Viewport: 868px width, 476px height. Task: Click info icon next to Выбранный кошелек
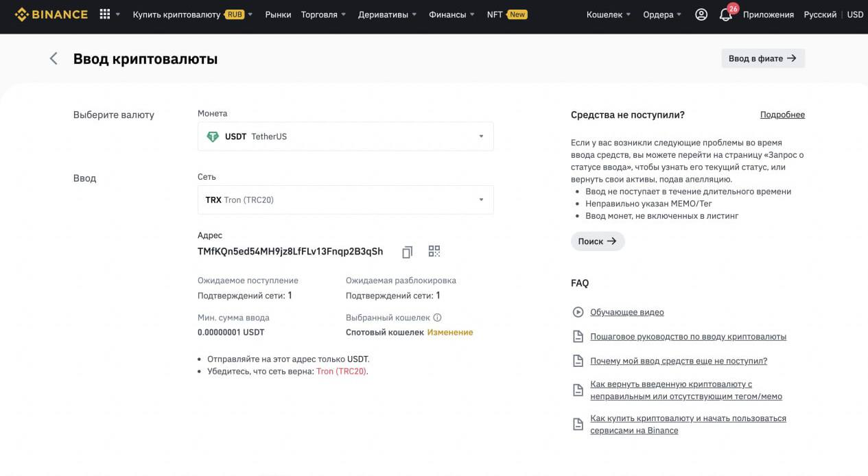(x=438, y=318)
